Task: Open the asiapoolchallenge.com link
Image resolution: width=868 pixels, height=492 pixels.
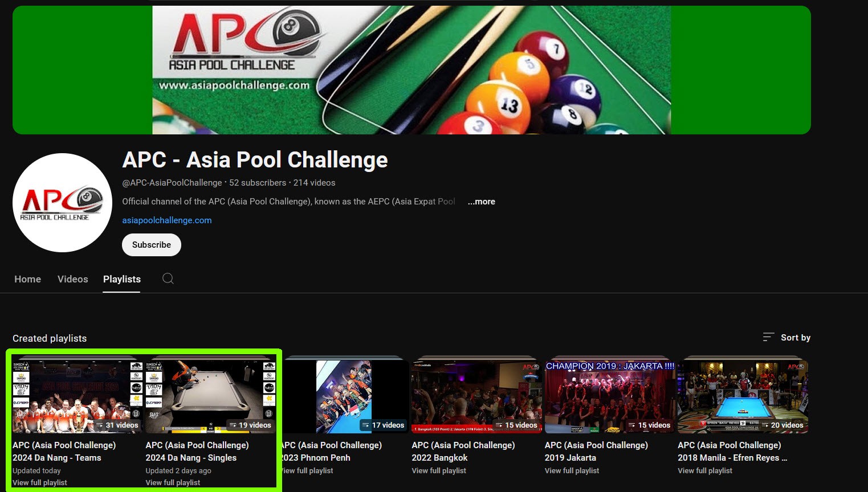Action: click(166, 220)
